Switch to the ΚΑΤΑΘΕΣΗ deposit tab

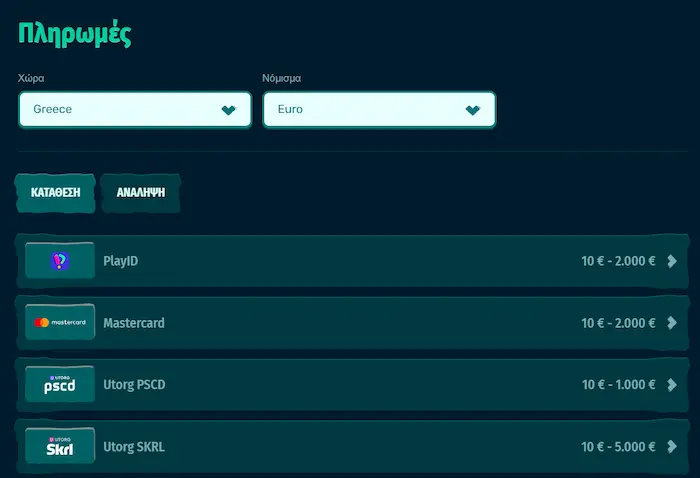55,191
